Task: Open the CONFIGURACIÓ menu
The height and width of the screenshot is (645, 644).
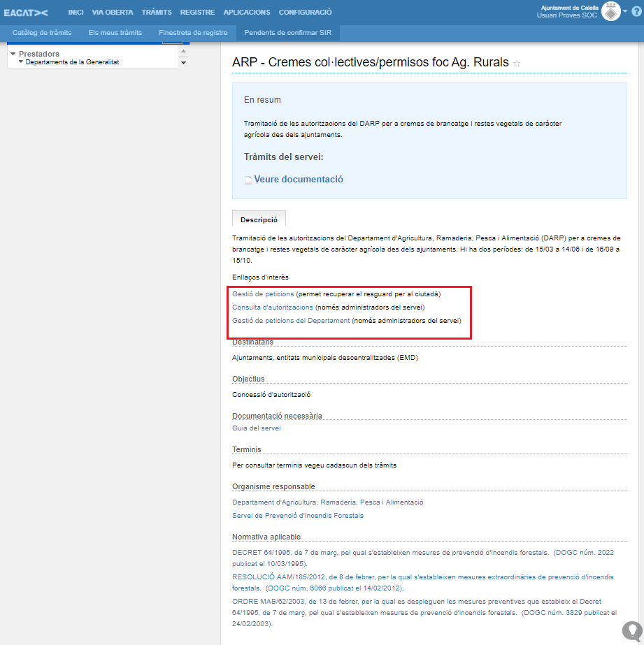Action: [305, 13]
